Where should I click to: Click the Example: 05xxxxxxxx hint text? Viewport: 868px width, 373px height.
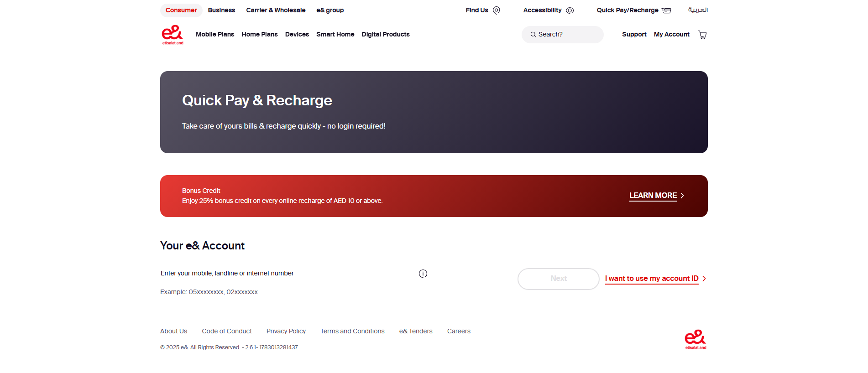click(209, 292)
